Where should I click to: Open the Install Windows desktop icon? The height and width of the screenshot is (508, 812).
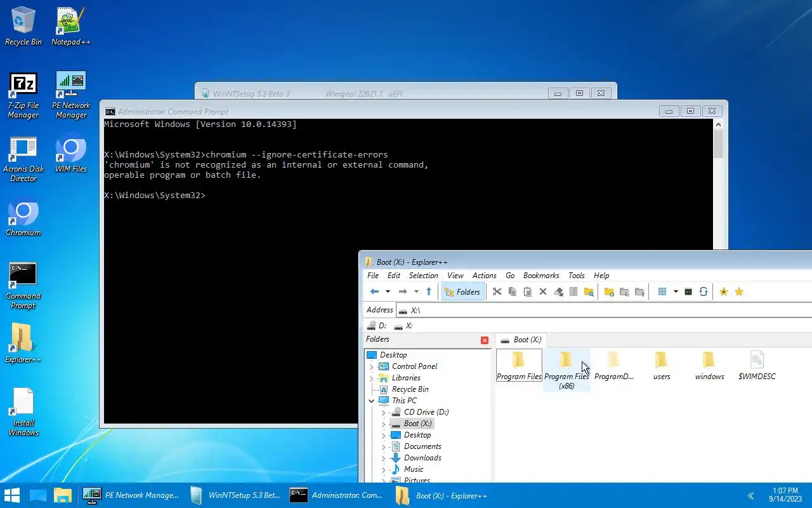point(23,413)
